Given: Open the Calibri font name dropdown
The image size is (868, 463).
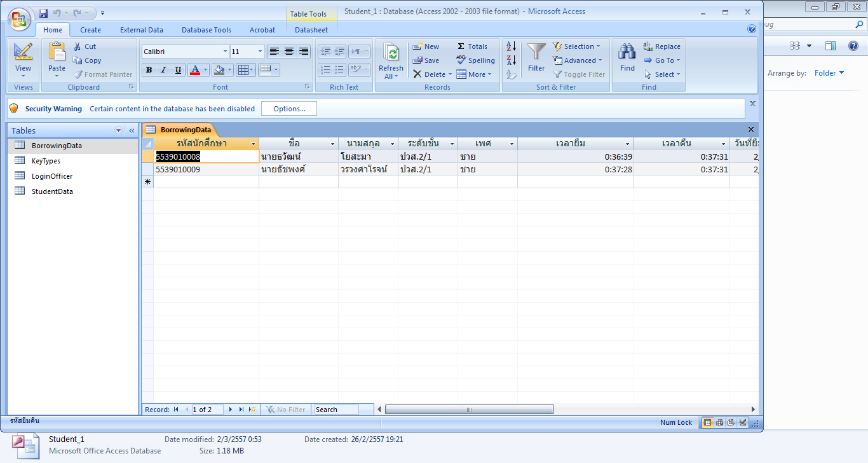Looking at the screenshot, I should (x=225, y=52).
